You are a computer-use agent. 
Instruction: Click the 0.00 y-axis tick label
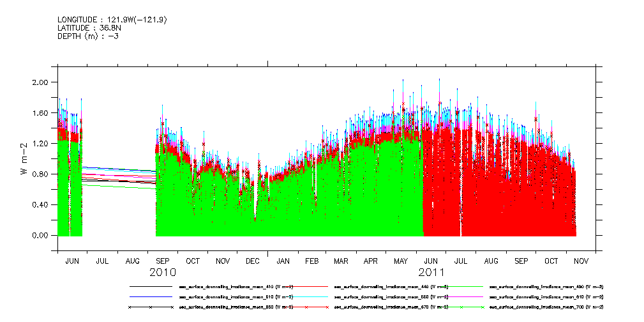40,236
